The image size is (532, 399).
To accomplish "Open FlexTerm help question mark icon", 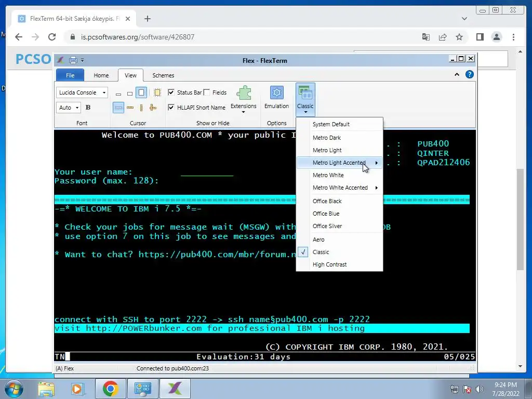I will pos(470,74).
